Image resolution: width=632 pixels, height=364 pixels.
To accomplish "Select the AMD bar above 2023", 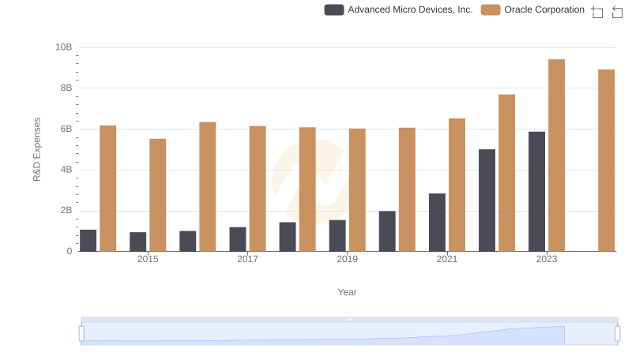I will [x=537, y=192].
